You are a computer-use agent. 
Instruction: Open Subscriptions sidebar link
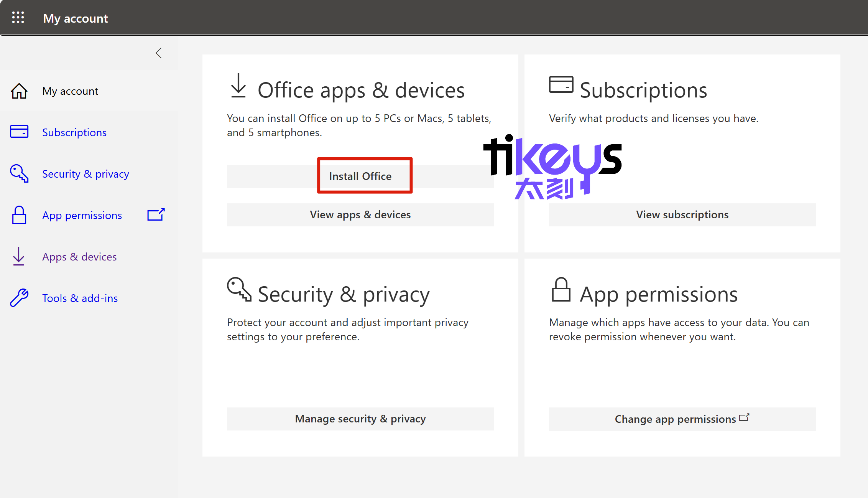pos(74,132)
